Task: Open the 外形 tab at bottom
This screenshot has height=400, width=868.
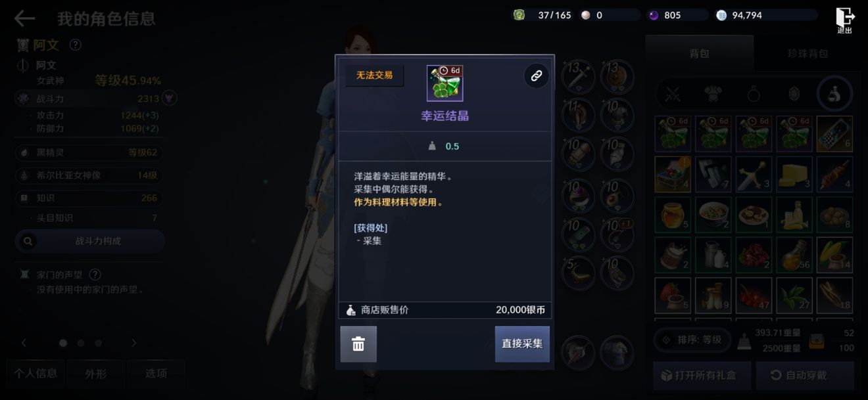Action: (95, 374)
